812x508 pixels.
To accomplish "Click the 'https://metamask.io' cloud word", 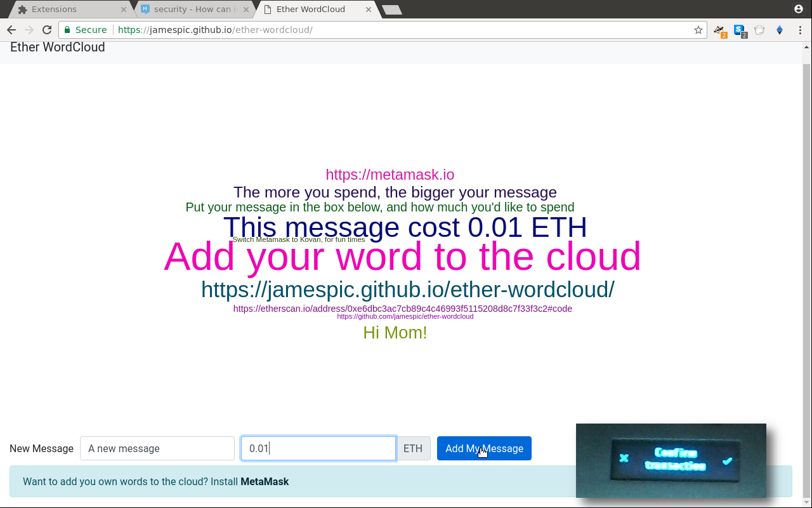I will [x=390, y=175].
